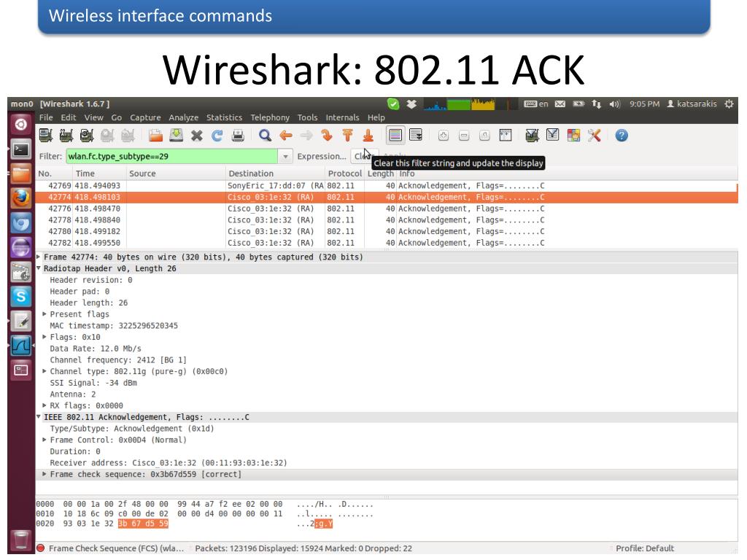Screen dimensions: 747x560
Task: Zoom in toolbar icon
Action: (443, 136)
